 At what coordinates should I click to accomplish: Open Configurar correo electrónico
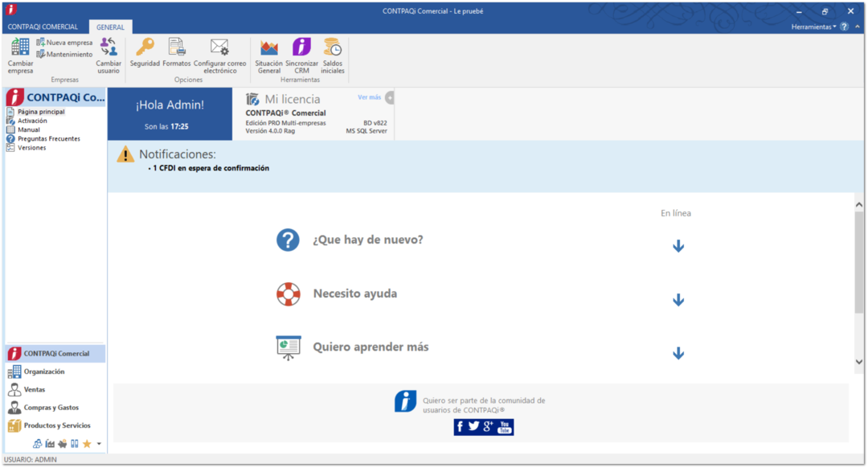[219, 48]
